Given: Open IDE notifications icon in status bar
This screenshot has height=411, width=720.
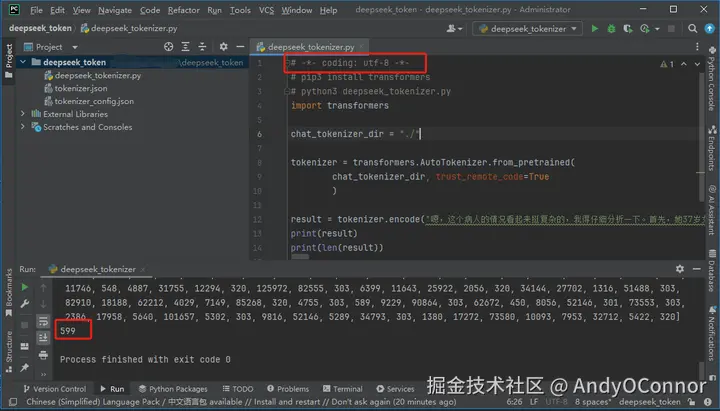Looking at the screenshot, I should [x=709, y=402].
